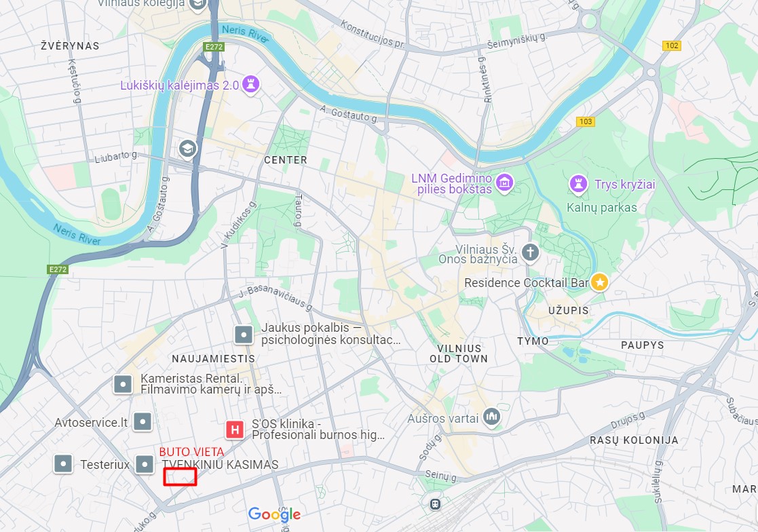758x532 pixels.
Task: Click the Kameristas Rental square marker
Action: coord(123,385)
